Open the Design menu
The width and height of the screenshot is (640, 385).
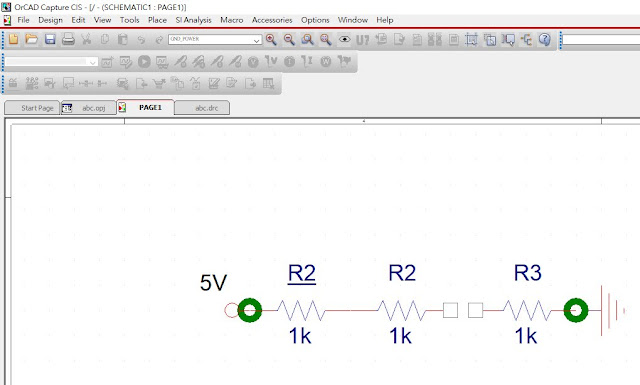pos(51,20)
